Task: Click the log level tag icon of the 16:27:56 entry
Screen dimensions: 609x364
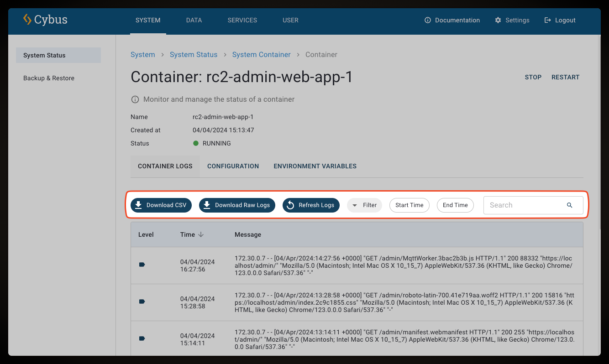Action: [x=142, y=265]
